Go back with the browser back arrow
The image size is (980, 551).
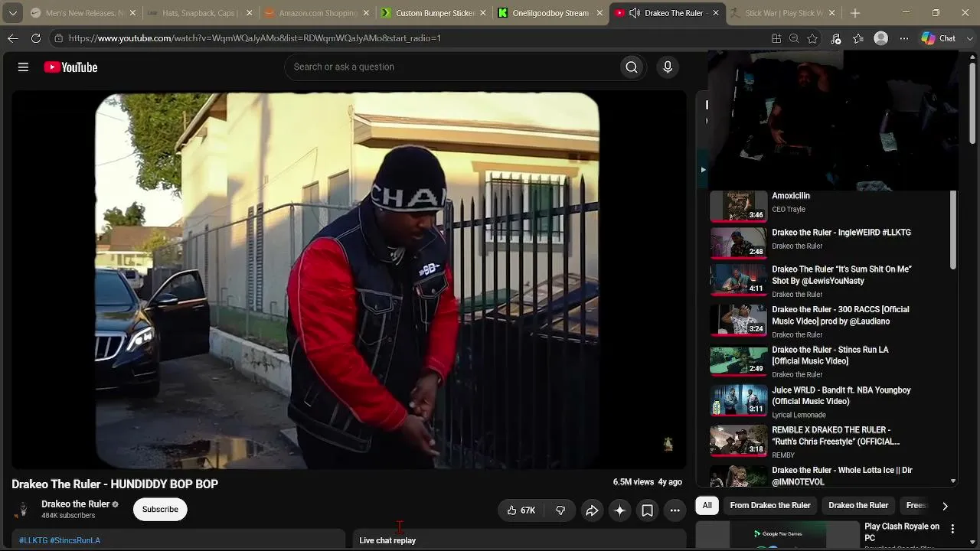(13, 38)
